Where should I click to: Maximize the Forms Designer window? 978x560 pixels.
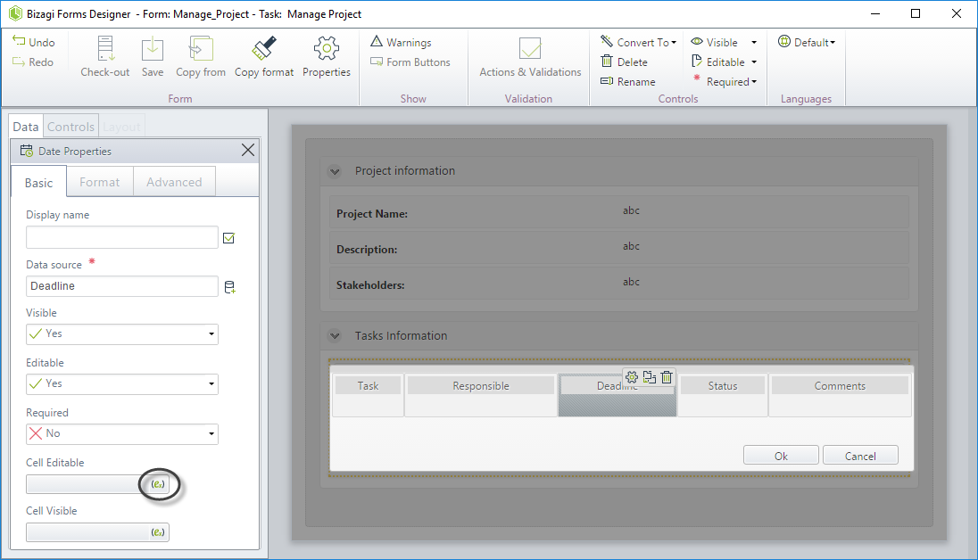point(915,13)
